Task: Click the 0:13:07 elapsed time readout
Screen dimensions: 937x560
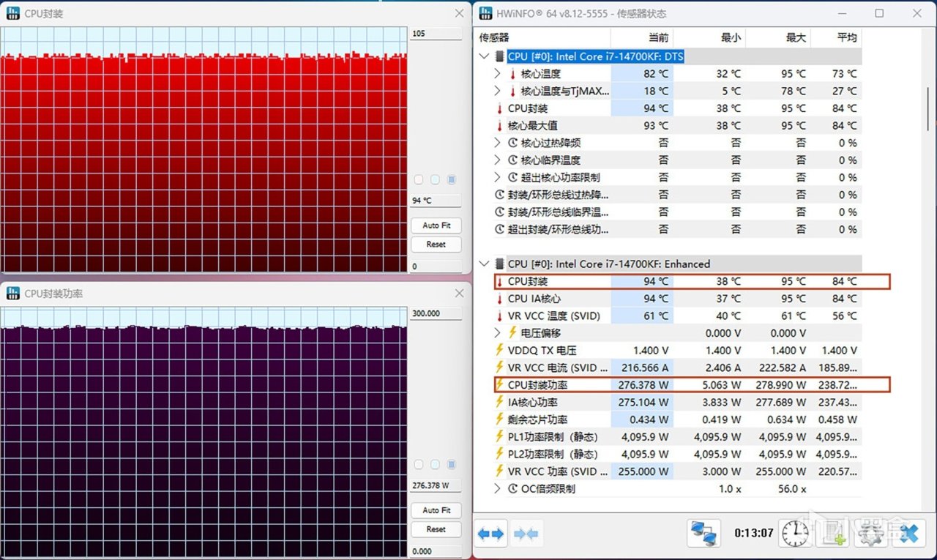Action: [753, 533]
